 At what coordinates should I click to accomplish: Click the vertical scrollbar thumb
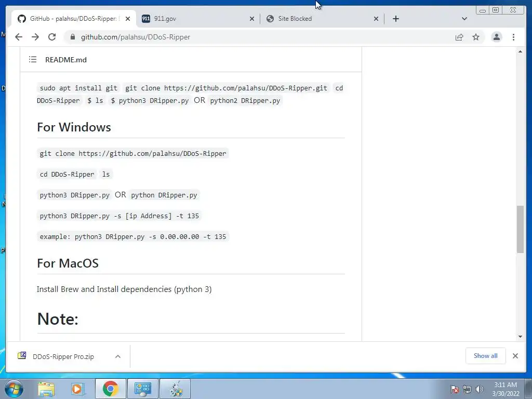click(x=520, y=229)
